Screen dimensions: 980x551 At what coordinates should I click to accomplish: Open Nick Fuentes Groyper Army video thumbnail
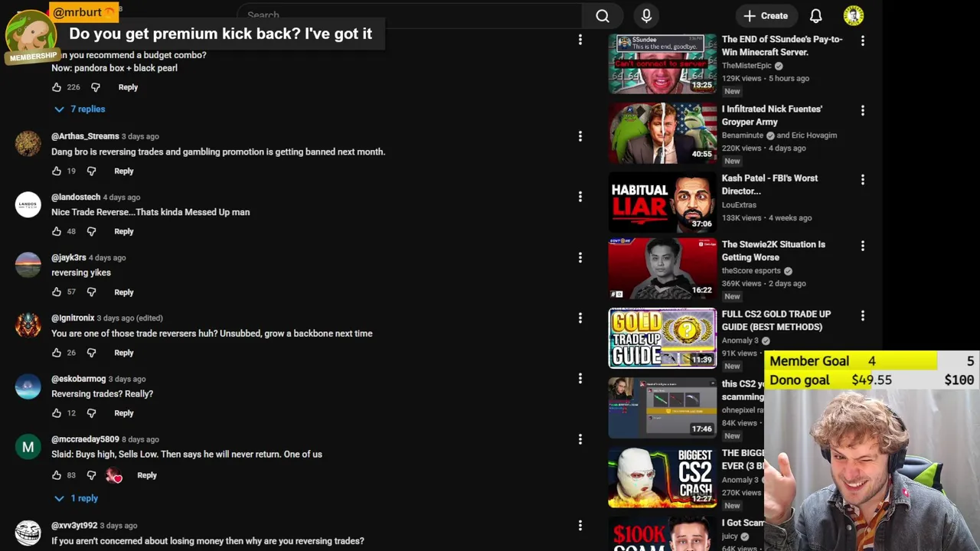point(662,133)
